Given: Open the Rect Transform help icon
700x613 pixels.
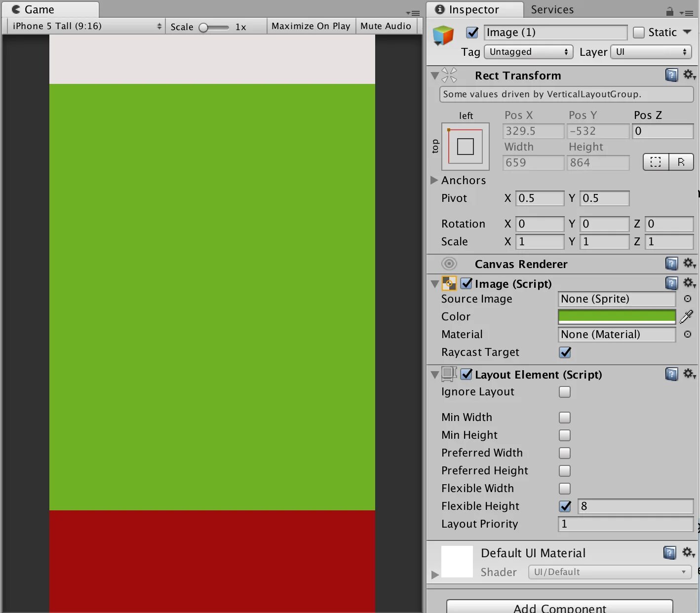Looking at the screenshot, I should [x=671, y=75].
